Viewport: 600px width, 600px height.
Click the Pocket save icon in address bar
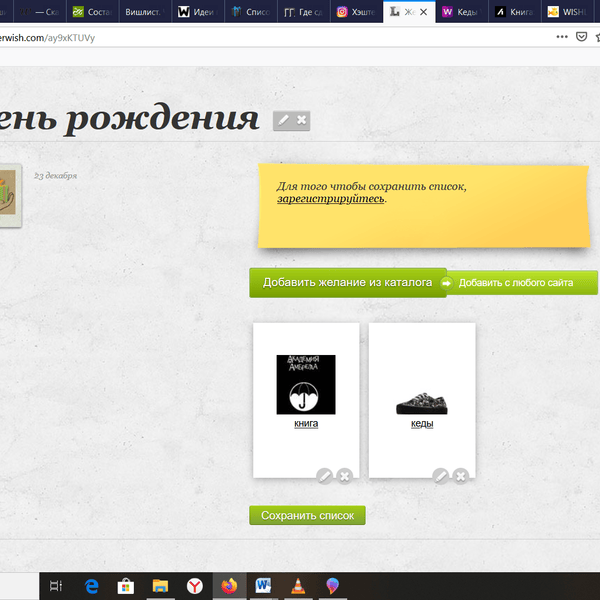click(581, 36)
